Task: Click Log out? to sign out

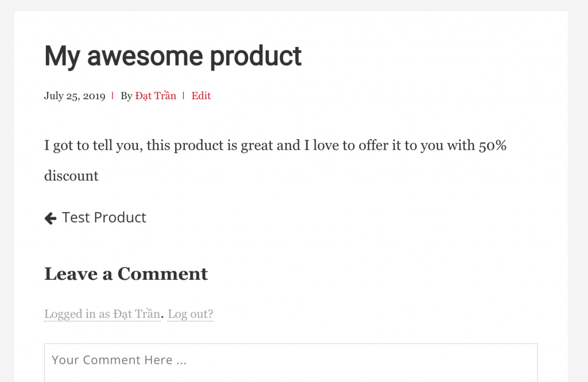Action: tap(190, 314)
